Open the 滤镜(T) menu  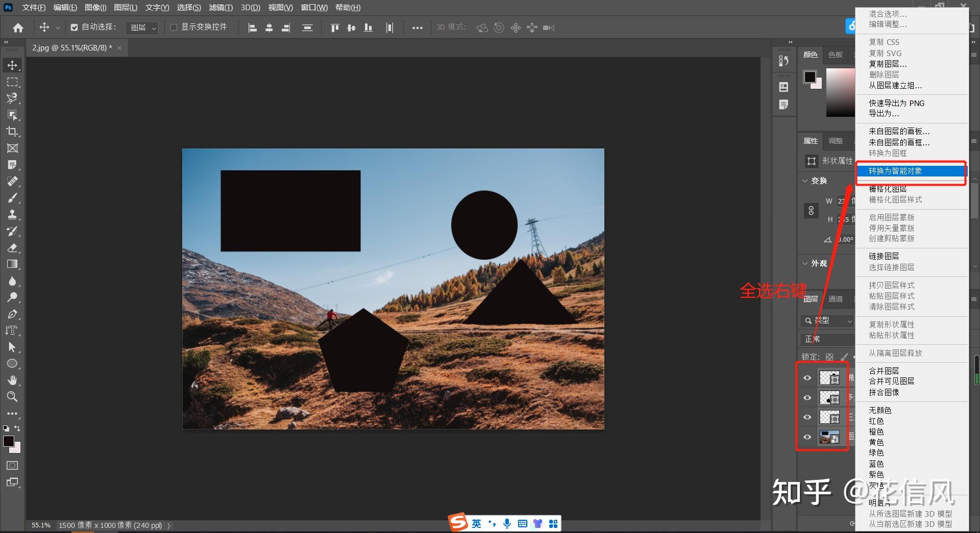pyautogui.click(x=220, y=8)
